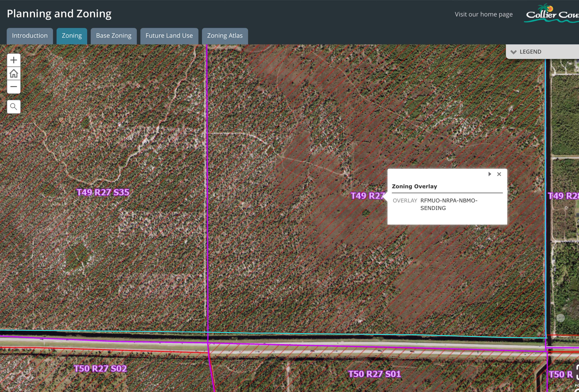The height and width of the screenshot is (392, 579).
Task: Click the T50 R27 S02 section label
Action: point(100,369)
